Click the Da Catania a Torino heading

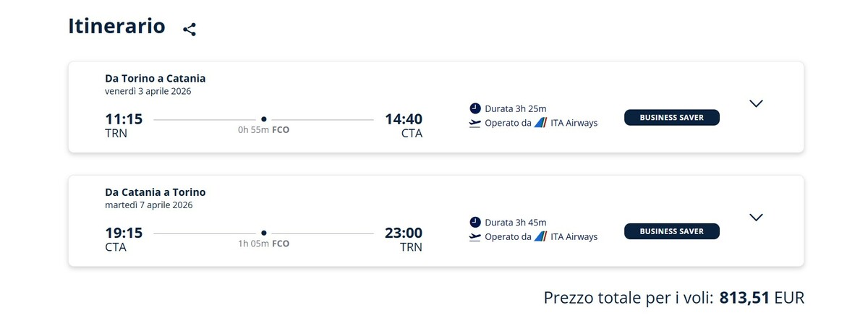point(156,192)
